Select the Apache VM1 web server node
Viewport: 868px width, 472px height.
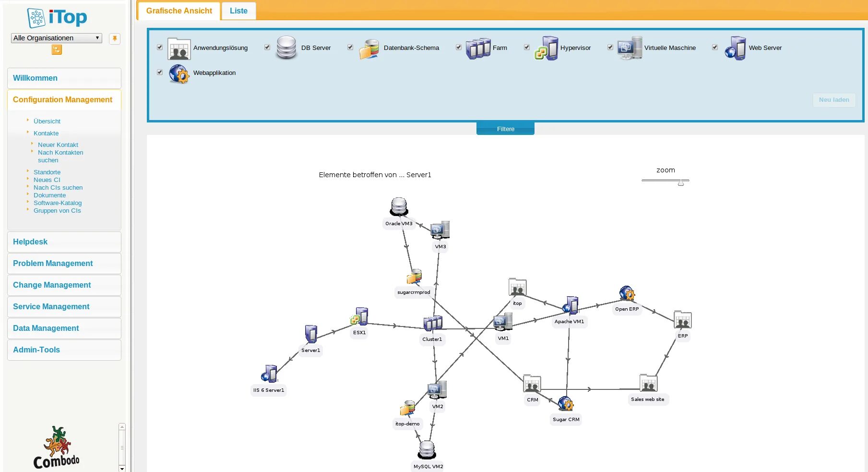click(x=571, y=305)
